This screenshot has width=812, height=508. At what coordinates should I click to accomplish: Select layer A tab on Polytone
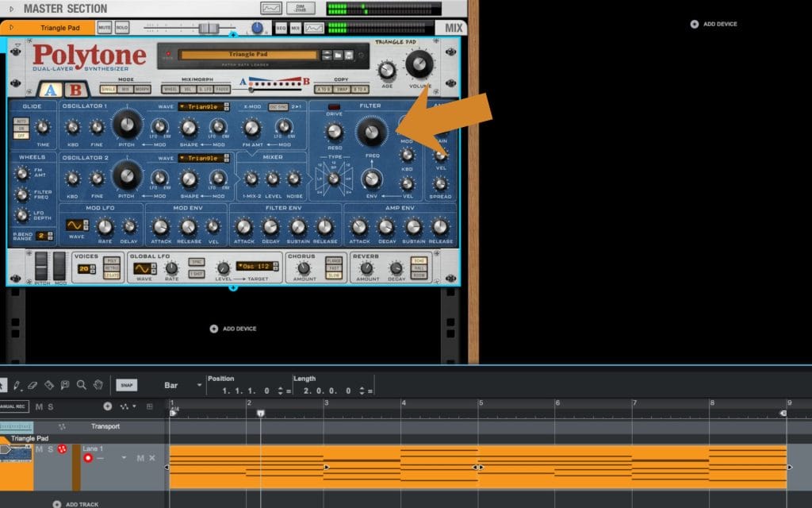[49, 90]
